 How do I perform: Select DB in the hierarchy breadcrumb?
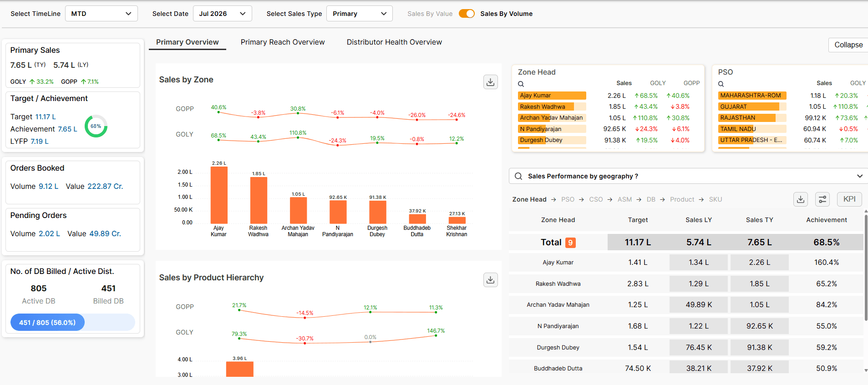(651, 199)
